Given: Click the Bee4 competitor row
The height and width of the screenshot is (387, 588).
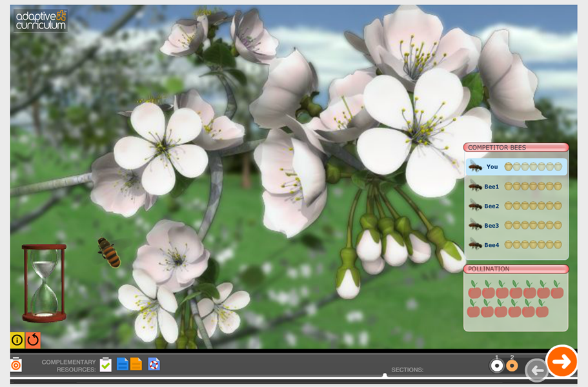Looking at the screenshot, I should coord(516,245).
